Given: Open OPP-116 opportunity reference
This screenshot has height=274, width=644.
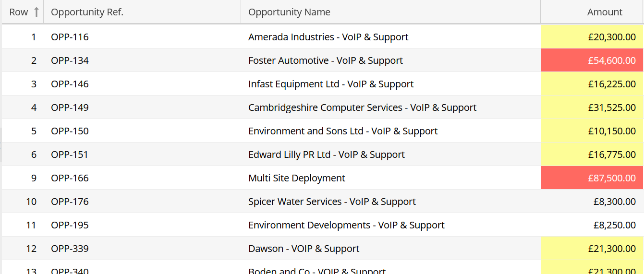Looking at the screenshot, I should 70,37.
